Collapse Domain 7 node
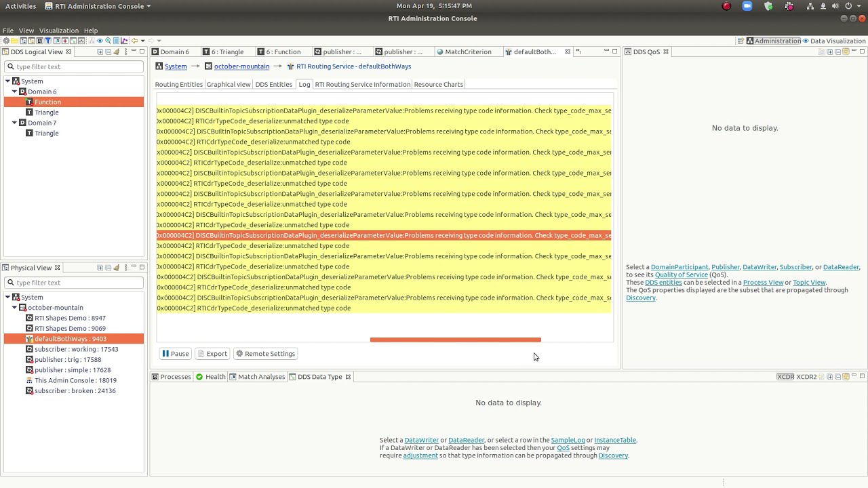This screenshot has width=868, height=488. (14, 123)
